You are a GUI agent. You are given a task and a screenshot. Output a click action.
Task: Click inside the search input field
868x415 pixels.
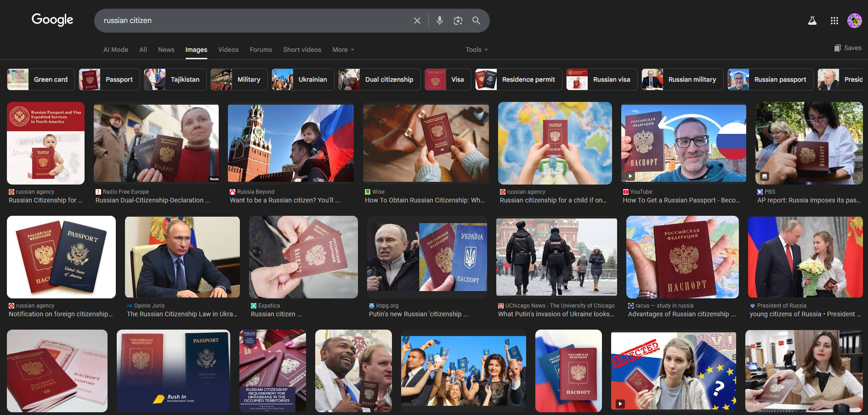click(x=253, y=21)
